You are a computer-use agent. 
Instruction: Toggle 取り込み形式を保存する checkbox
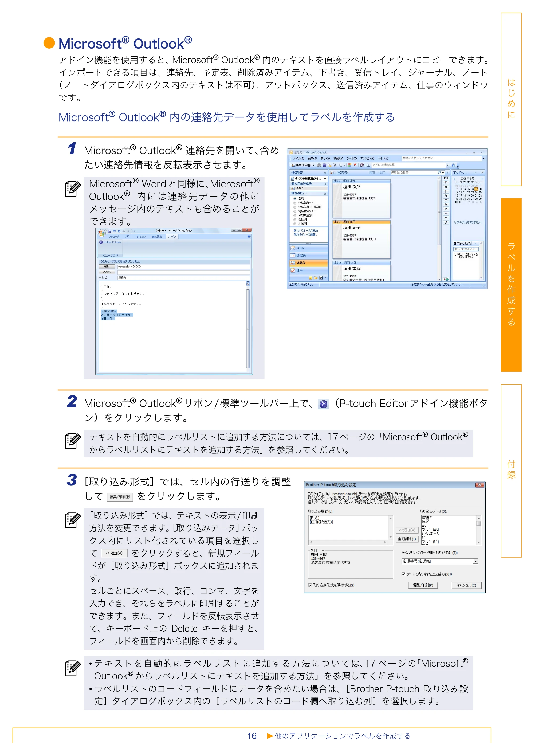(310, 585)
